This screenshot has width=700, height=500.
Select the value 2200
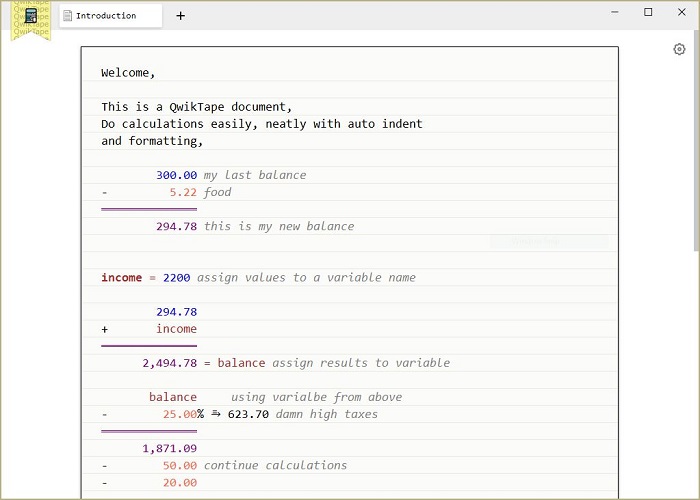click(176, 278)
